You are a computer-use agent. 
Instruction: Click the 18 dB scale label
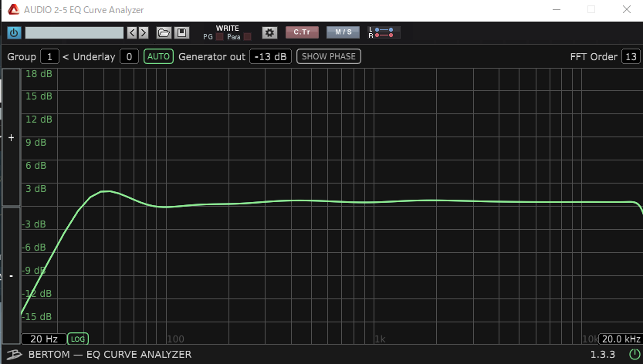click(39, 74)
